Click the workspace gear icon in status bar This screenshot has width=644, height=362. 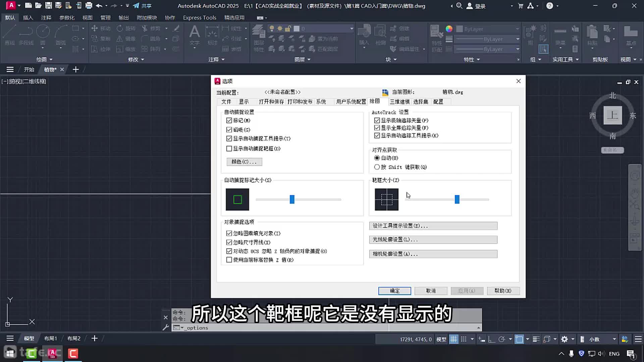tap(565, 339)
